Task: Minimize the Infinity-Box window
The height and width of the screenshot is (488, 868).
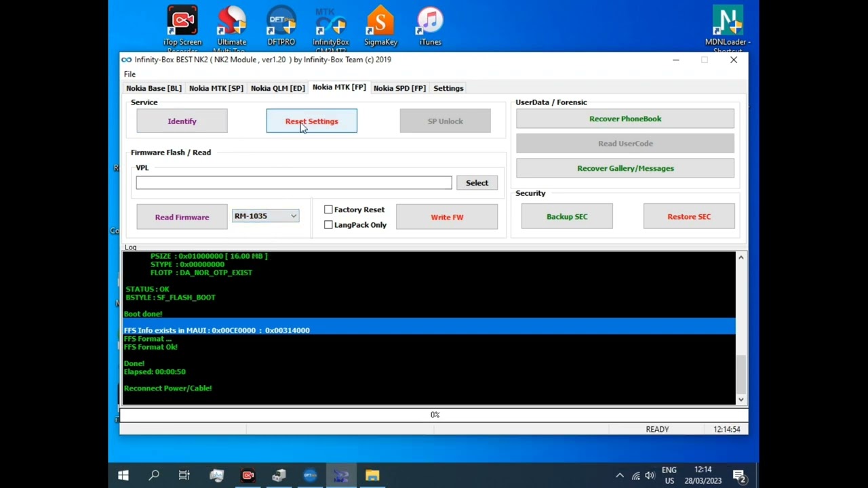Action: click(x=675, y=60)
